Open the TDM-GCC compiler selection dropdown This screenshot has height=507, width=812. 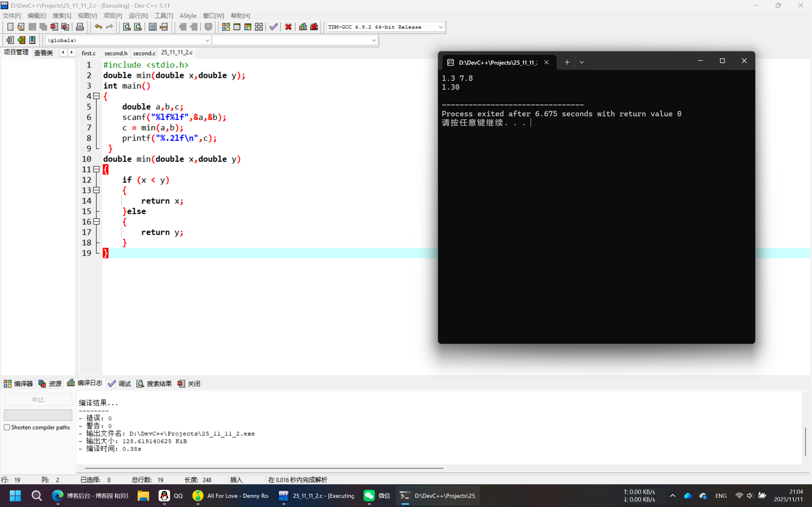click(x=441, y=27)
